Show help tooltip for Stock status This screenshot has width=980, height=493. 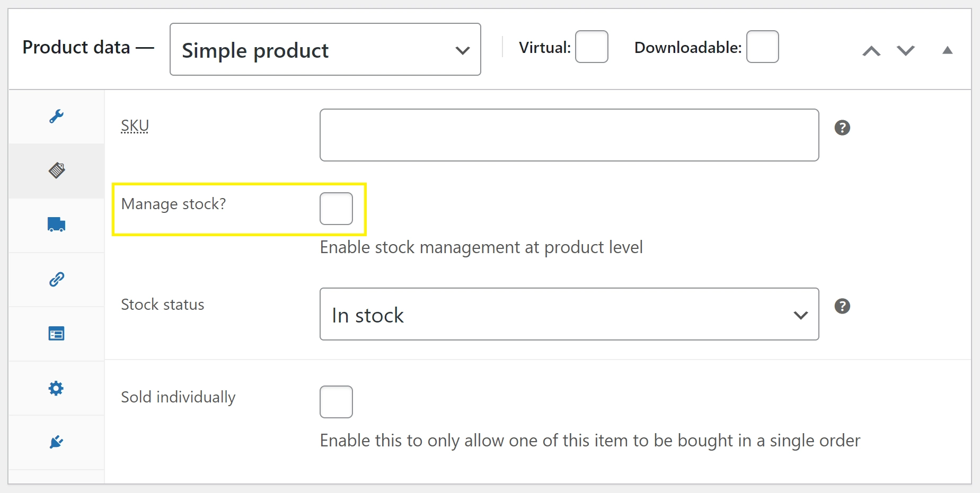(x=842, y=306)
